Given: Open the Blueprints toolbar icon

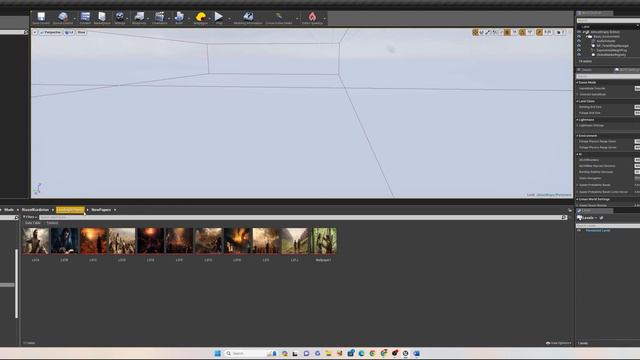Looking at the screenshot, I should click(139, 17).
